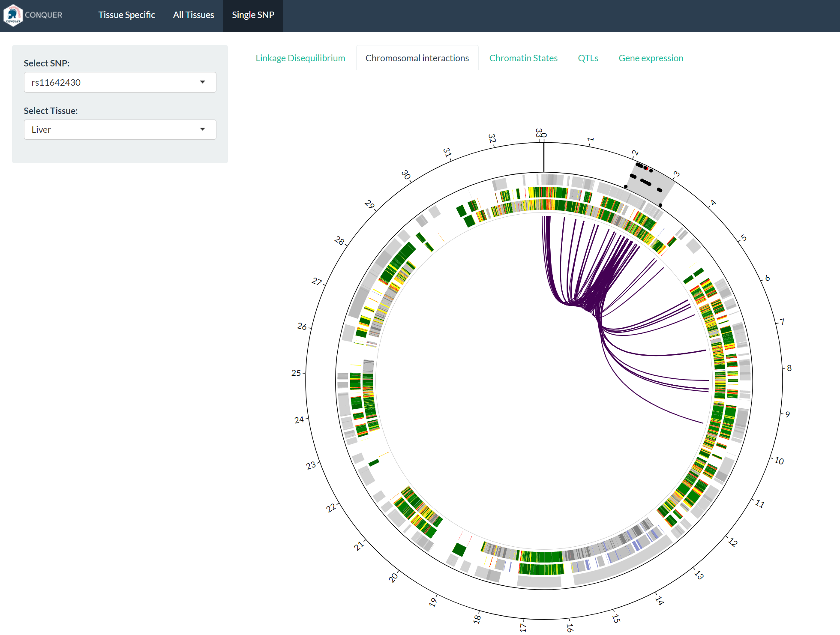
Task: Open the QTLs tab
Action: [588, 58]
